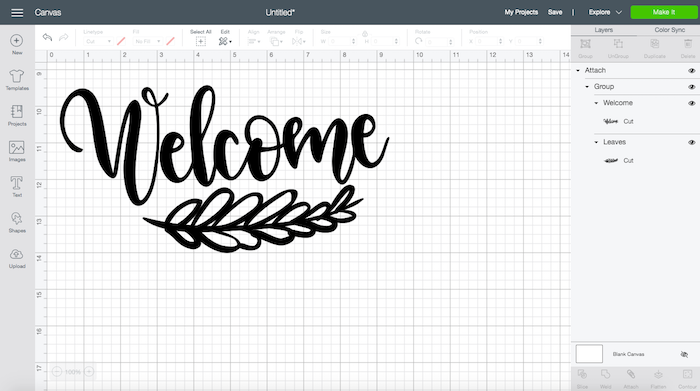Toggle Blank Canvas visibility icon
This screenshot has width=700, height=391.
(x=684, y=354)
